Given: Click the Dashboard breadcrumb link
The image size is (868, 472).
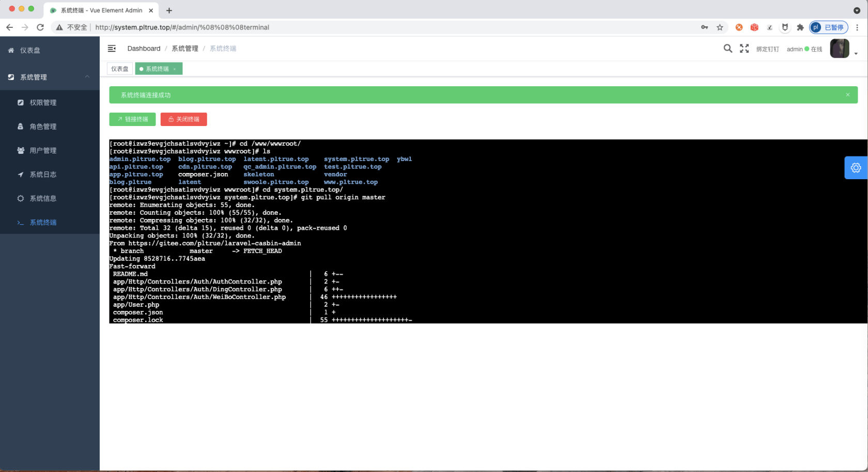Looking at the screenshot, I should click(144, 48).
